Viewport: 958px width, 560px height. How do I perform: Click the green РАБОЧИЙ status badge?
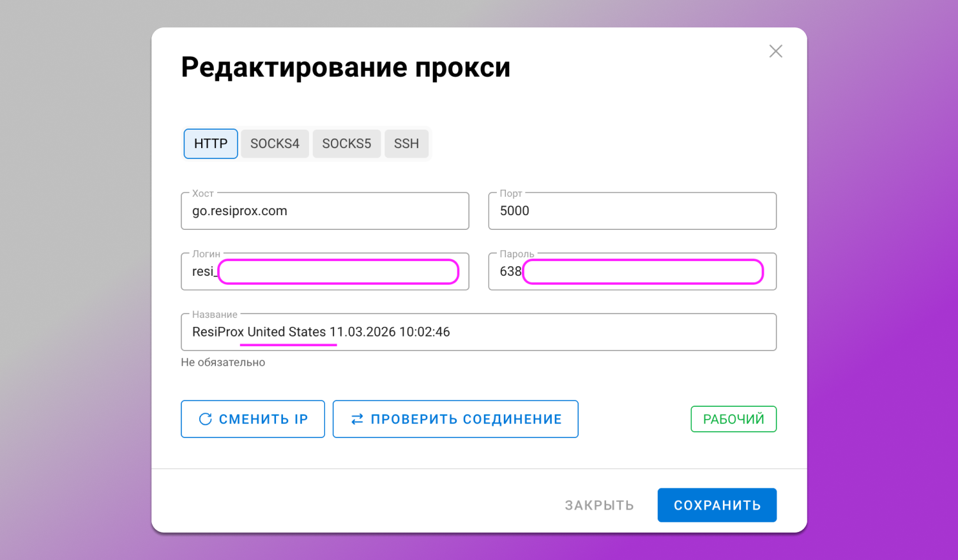coord(733,419)
